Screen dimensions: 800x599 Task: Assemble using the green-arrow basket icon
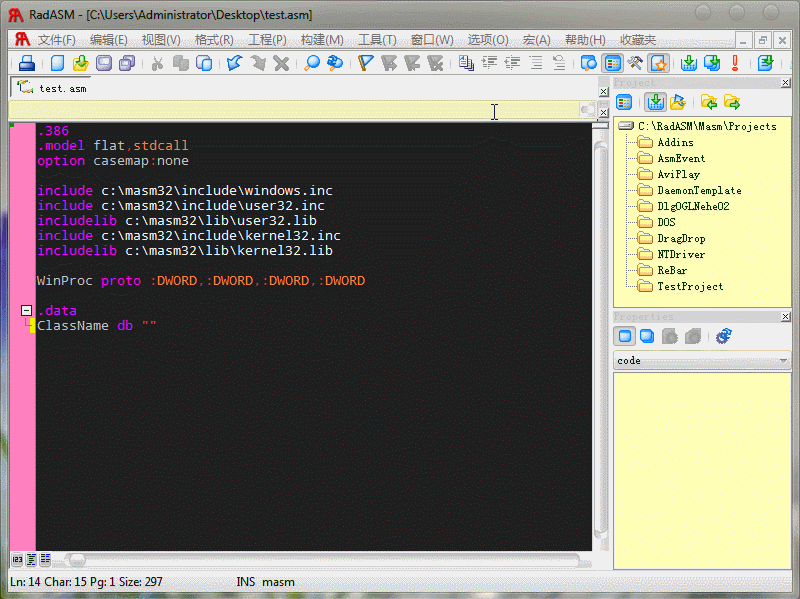(x=689, y=63)
